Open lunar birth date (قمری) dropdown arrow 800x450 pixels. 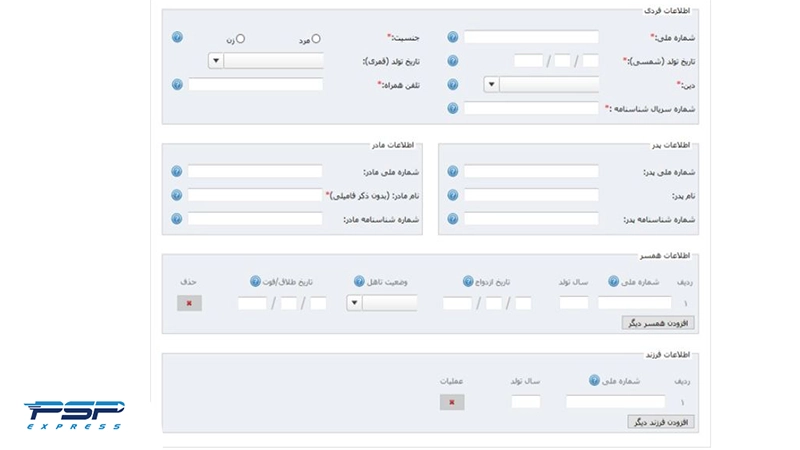point(216,61)
